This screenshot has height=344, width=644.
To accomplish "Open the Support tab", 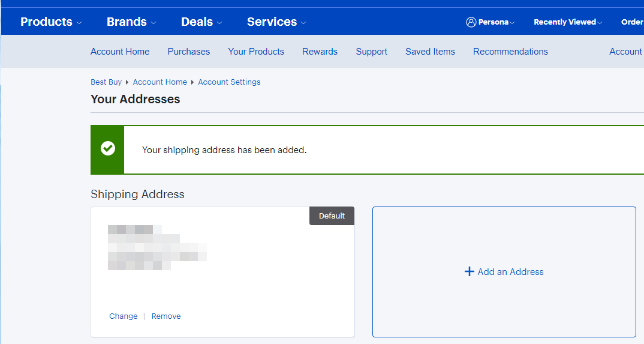I will tap(371, 52).
